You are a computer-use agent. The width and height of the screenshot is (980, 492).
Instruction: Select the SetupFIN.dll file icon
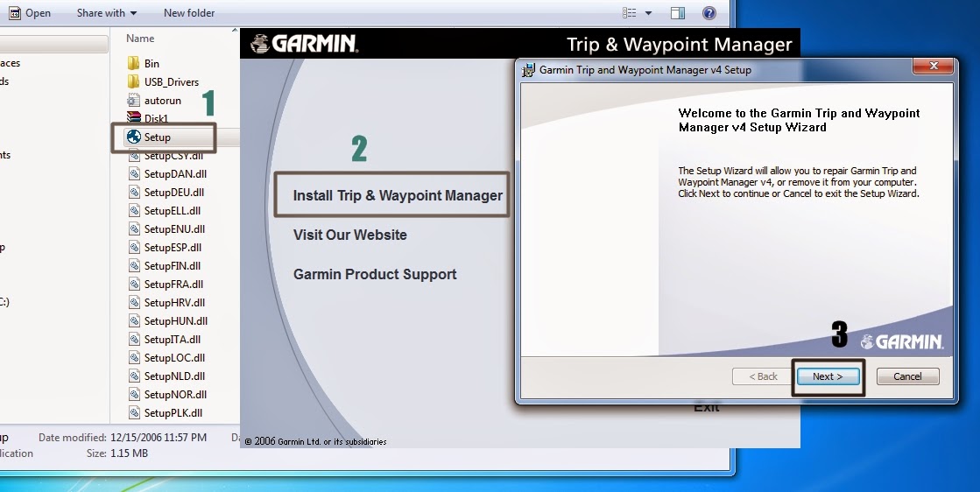point(134,265)
